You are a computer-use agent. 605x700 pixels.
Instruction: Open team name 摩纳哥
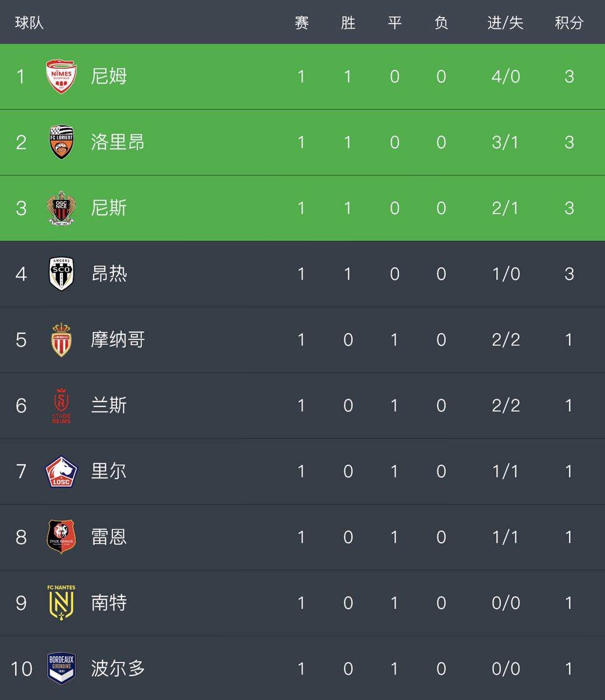[118, 340]
